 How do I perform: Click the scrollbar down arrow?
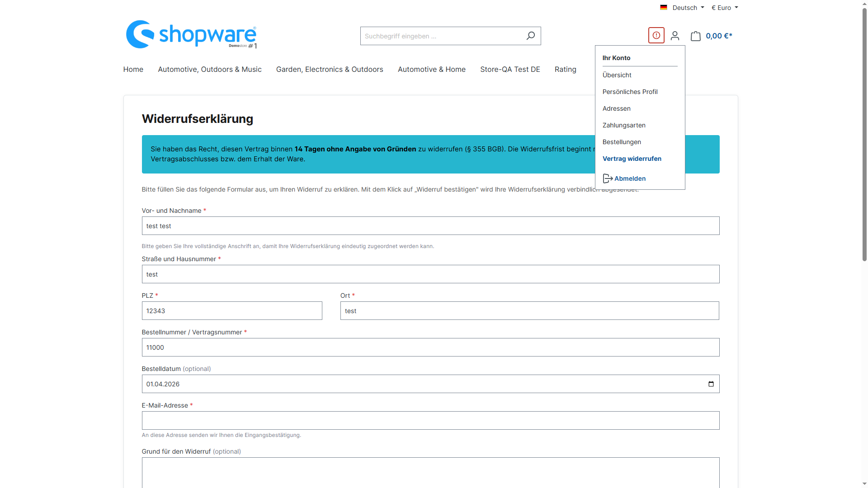point(864,484)
